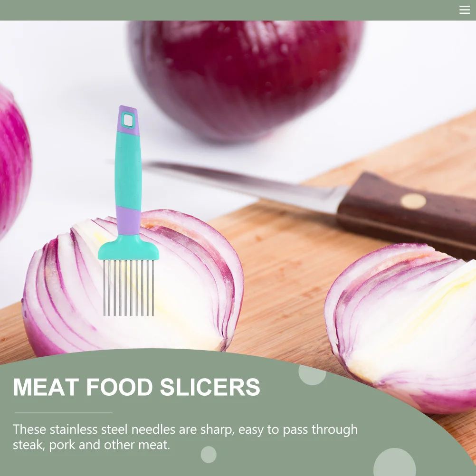Click the square hanging hole on slicer handle
The image size is (476, 476).
pyautogui.click(x=128, y=121)
